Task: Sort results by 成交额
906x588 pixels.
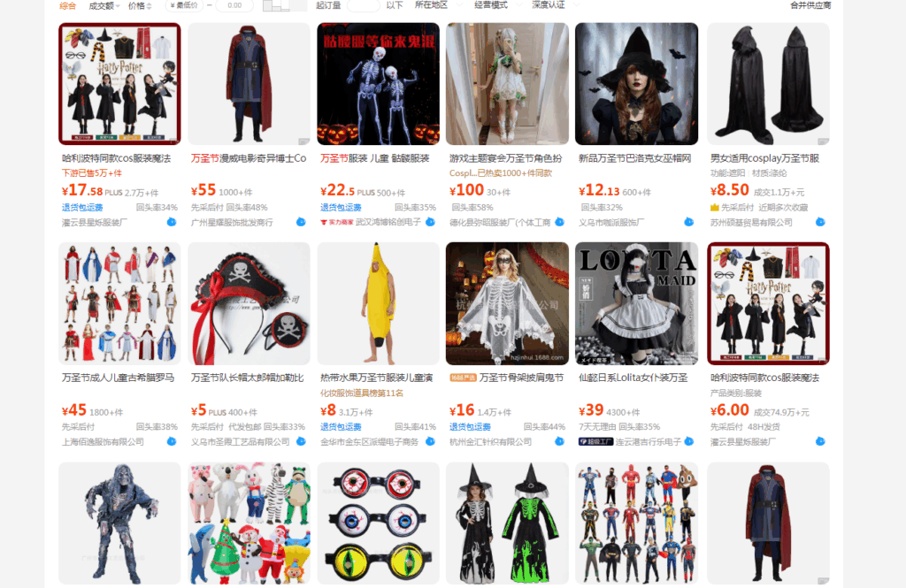Action: (x=104, y=6)
